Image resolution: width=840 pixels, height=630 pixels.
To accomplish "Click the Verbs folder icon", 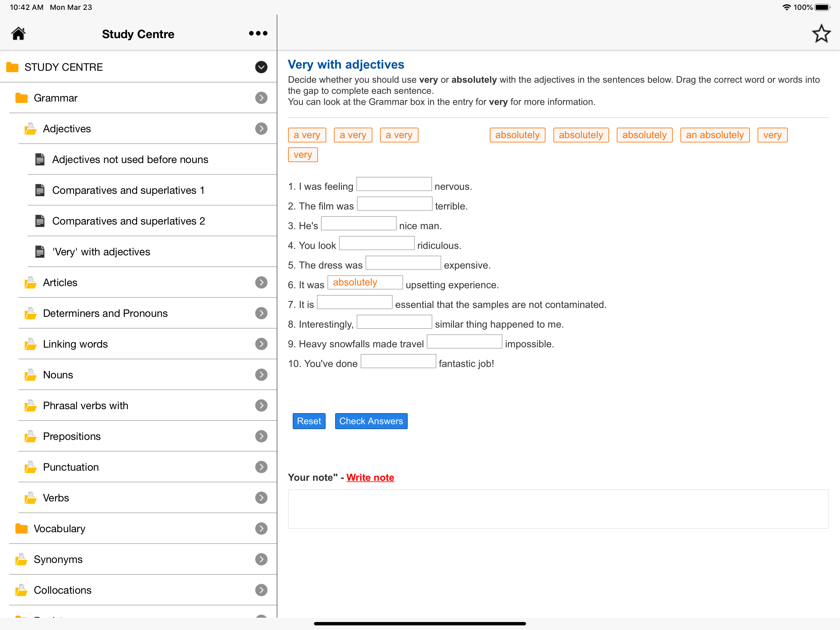I will coord(31,498).
